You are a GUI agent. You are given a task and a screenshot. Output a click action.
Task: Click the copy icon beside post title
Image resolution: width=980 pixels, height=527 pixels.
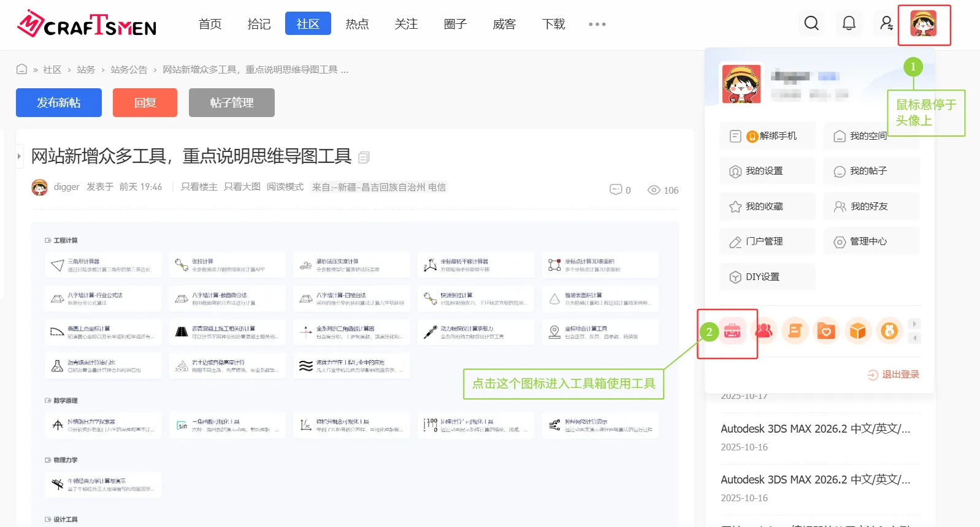[x=364, y=157]
